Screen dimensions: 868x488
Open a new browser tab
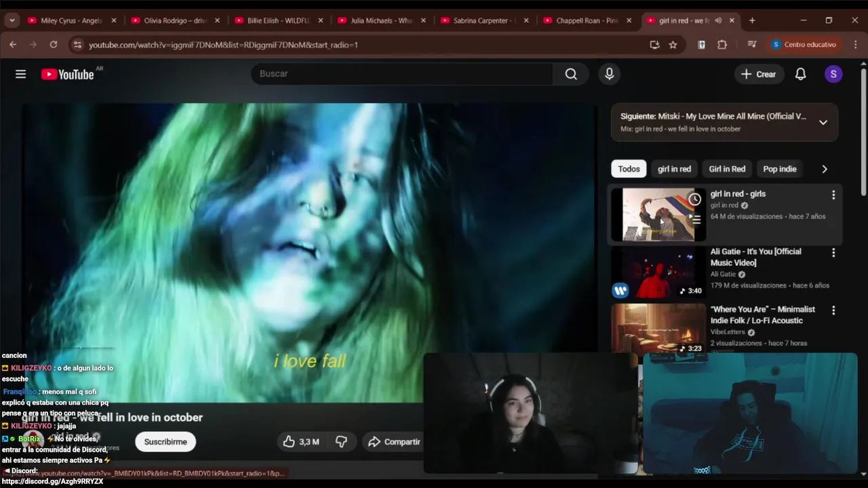(x=752, y=20)
